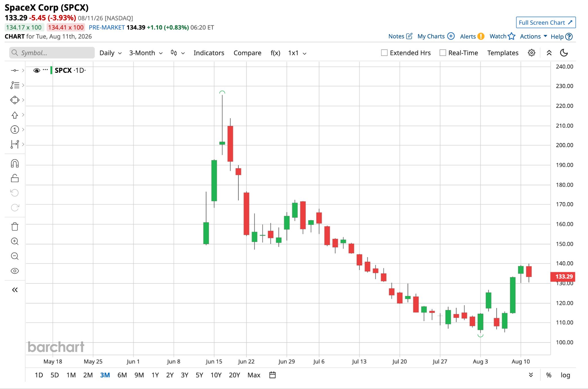Expand the measurement tool submenu arrow

[x=23, y=144]
